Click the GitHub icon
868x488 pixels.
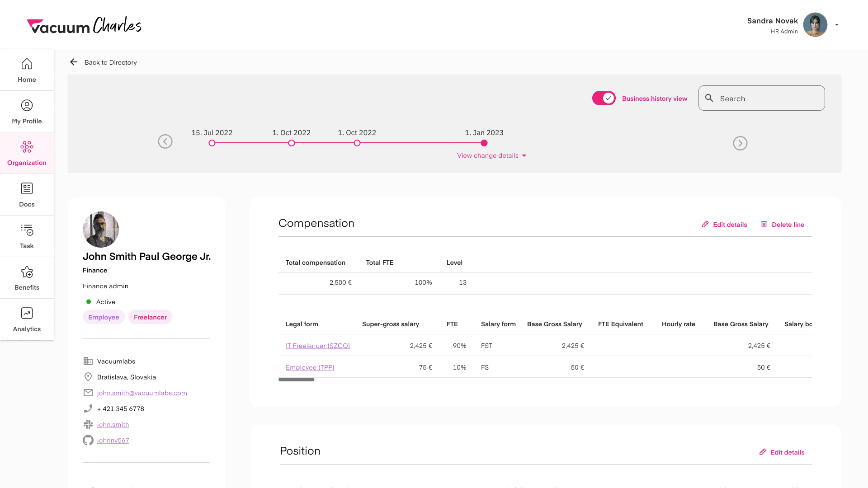[88, 440]
